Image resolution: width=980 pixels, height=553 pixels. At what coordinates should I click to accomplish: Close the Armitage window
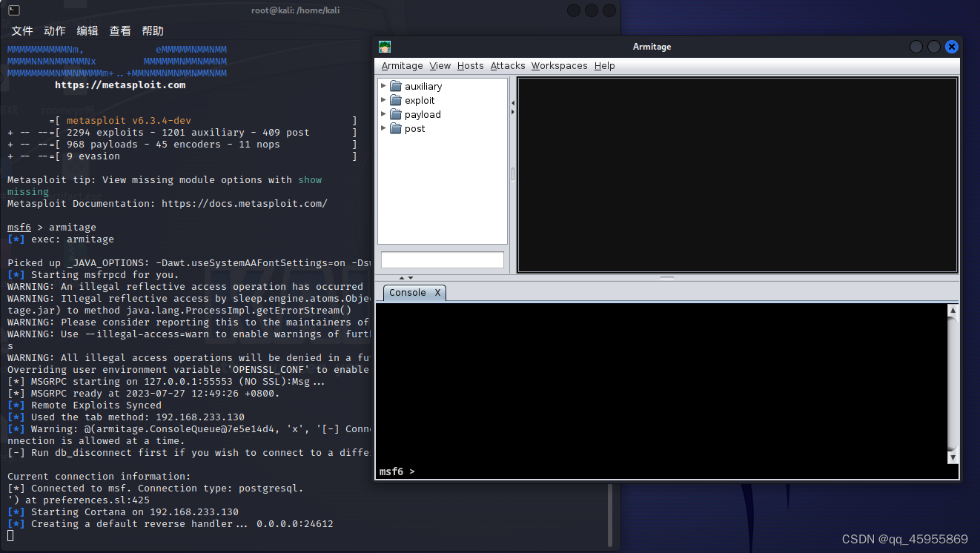[952, 47]
